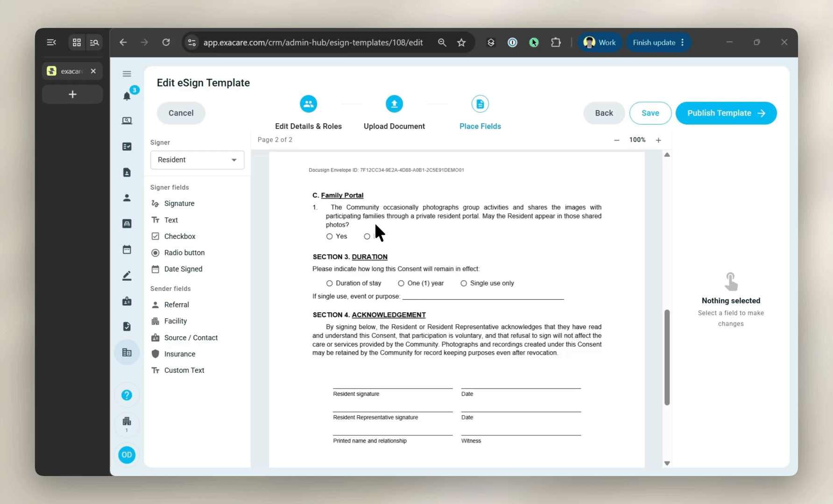Open the checklist tasks icon in sidebar
Screen dimensions: 833x504
coord(127,147)
